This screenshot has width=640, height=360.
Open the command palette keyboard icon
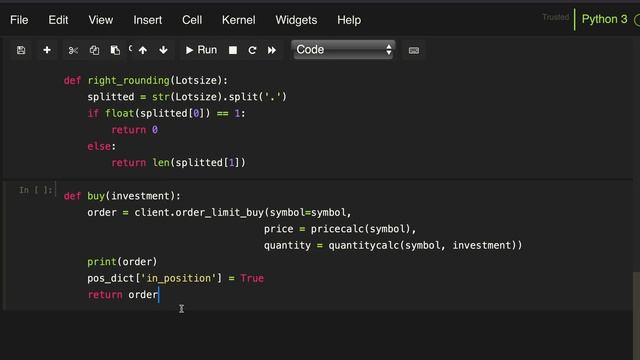click(413, 51)
